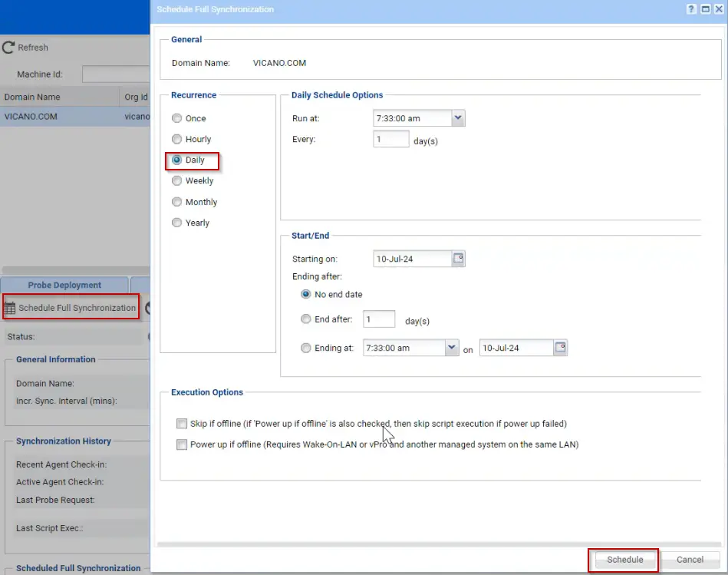
Task: Click the Cancel button
Action: (690, 560)
